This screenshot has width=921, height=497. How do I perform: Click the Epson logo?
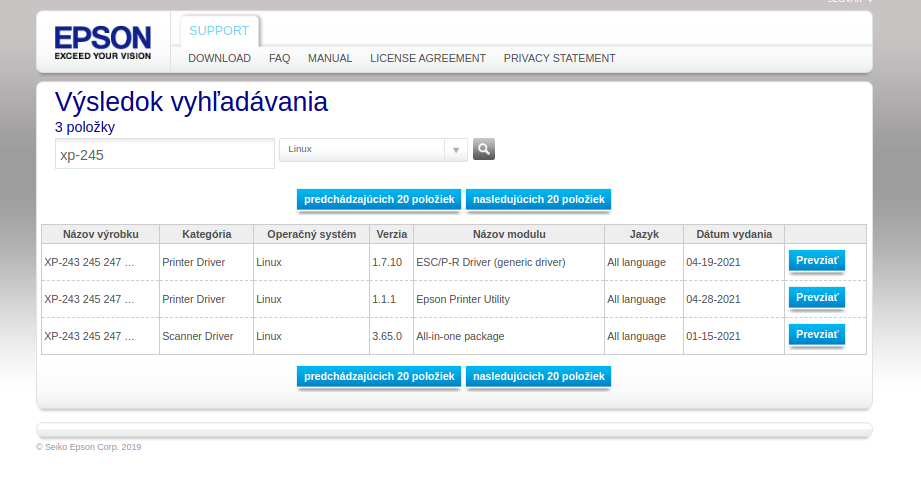click(103, 43)
